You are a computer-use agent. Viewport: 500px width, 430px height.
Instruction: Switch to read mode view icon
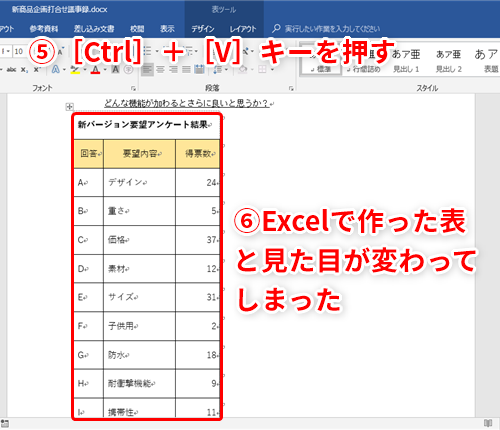click(x=488, y=423)
